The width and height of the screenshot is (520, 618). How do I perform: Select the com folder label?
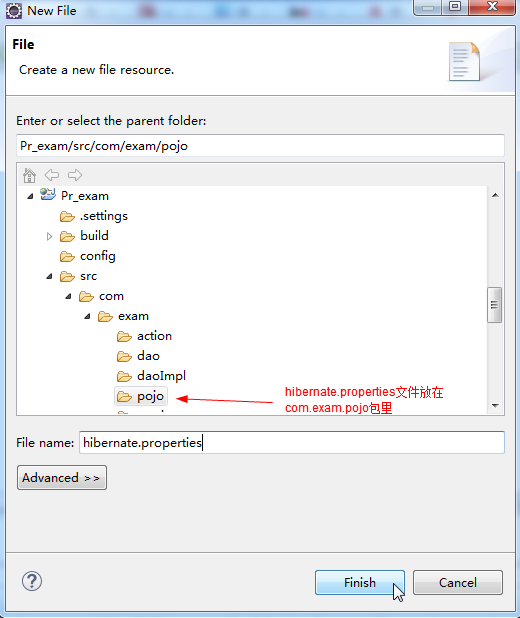point(111,296)
